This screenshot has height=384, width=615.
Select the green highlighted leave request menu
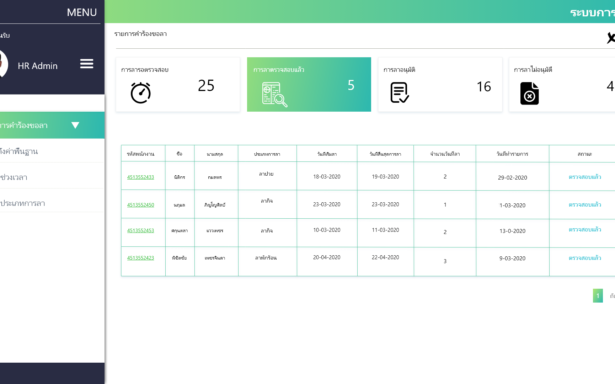point(52,125)
